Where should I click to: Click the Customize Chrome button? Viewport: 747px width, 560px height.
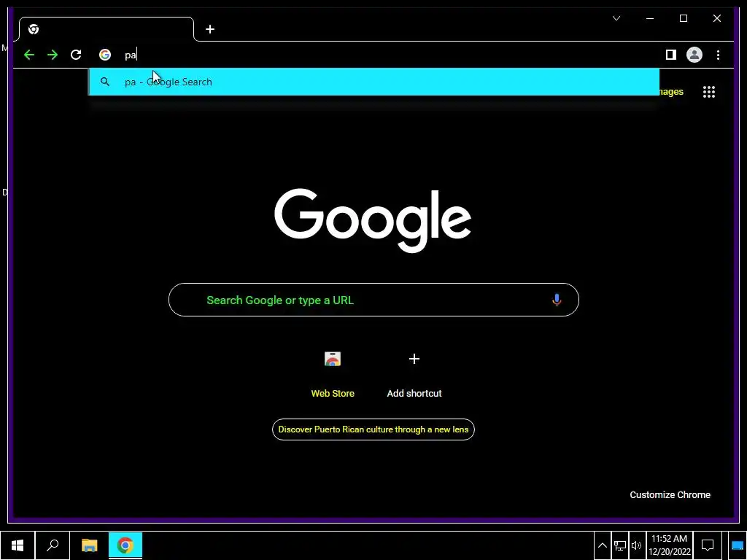(670, 495)
